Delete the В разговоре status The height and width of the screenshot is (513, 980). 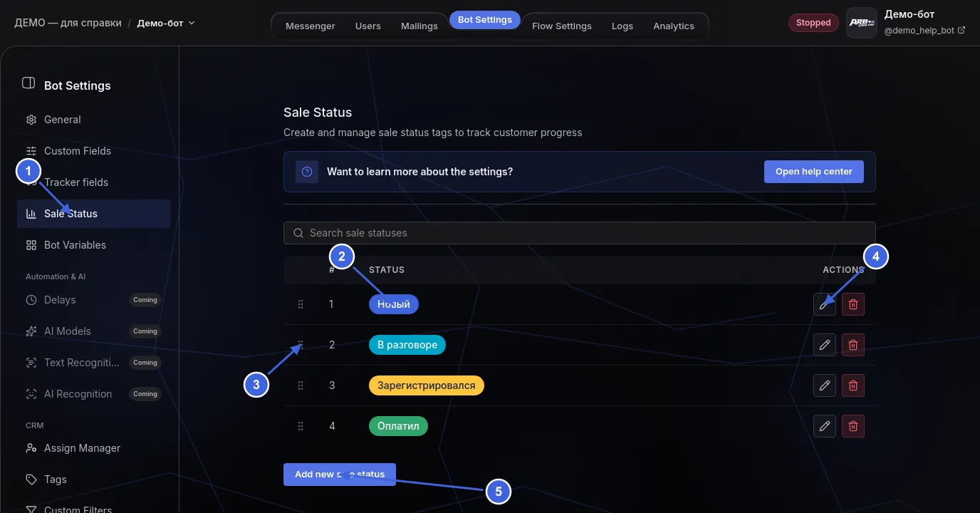coord(853,345)
